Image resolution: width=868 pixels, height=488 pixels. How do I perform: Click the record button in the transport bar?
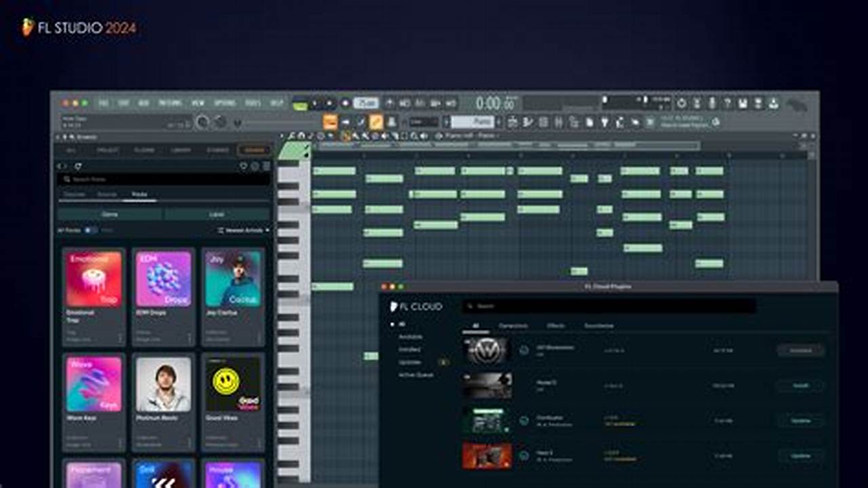click(344, 102)
